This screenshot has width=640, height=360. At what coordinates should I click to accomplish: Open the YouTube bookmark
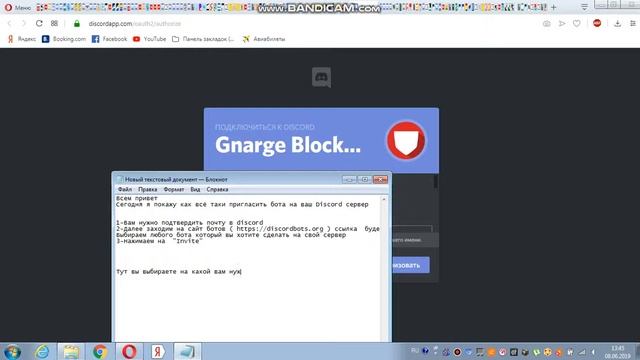point(149,39)
